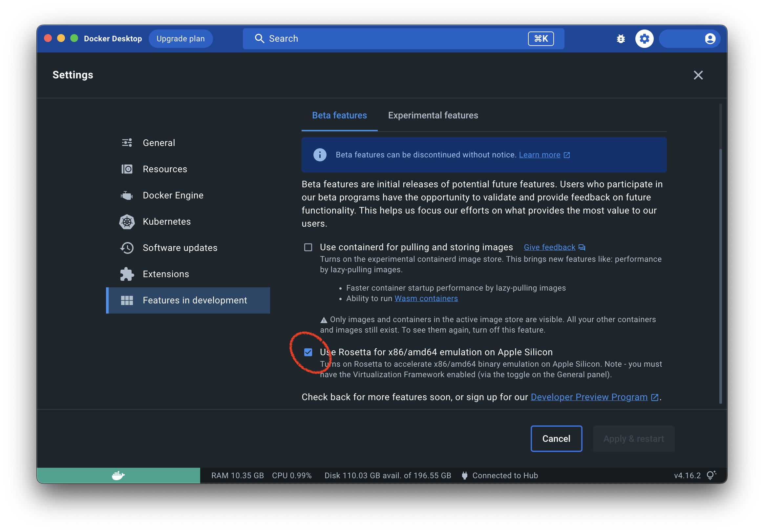Open Resources settings section

coord(165,169)
